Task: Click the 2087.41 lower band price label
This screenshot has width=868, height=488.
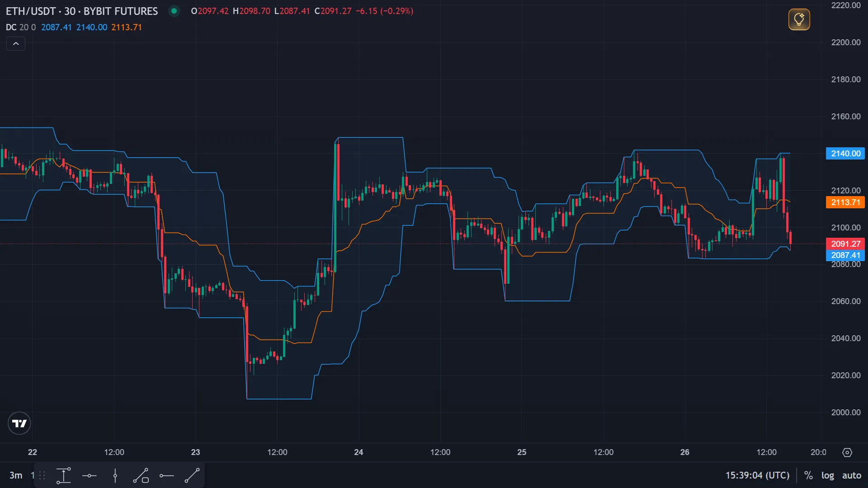Action: coord(845,255)
